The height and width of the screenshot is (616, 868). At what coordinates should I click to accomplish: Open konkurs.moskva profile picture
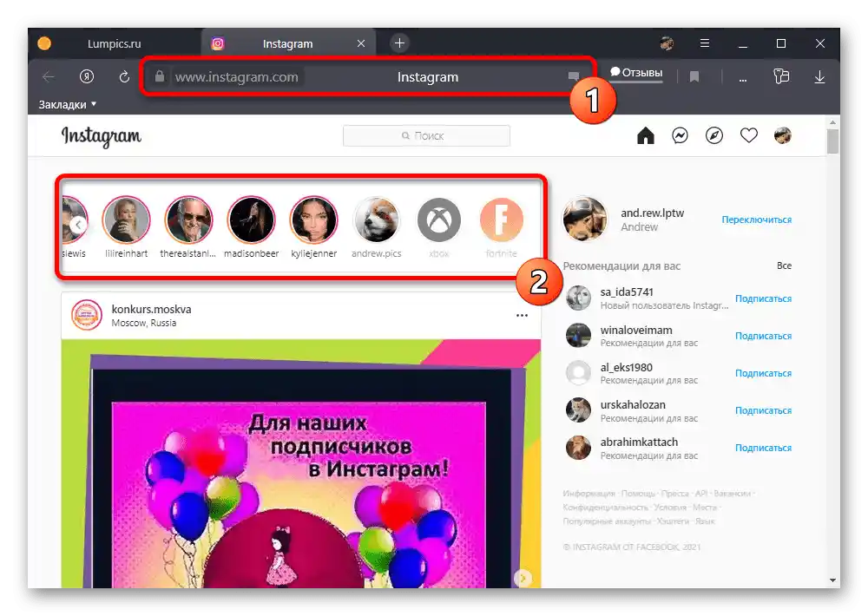click(86, 315)
